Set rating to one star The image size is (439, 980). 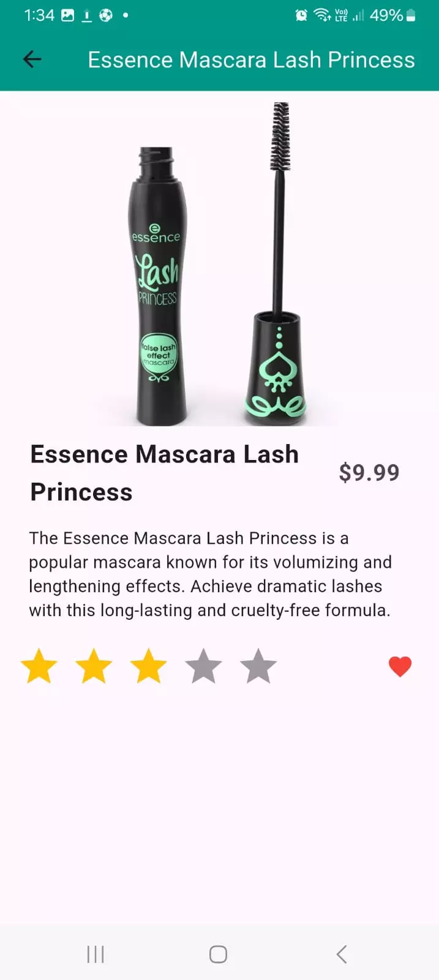[39, 666]
